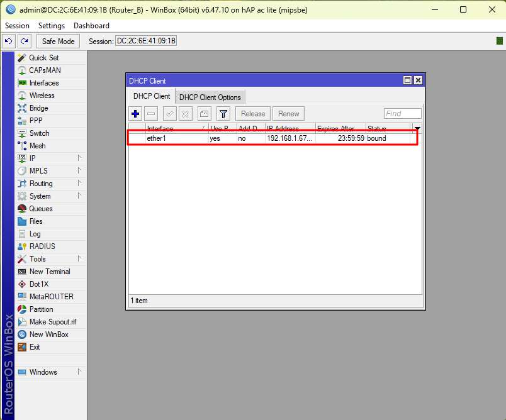Viewport: 506px width, 420px height.
Task: Click the Redo arrow icon
Action: [24, 41]
